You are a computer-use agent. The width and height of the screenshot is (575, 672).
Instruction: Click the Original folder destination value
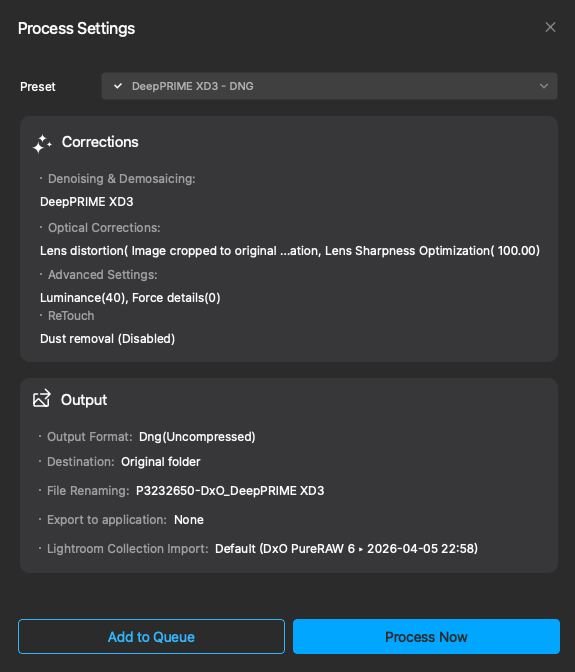(x=161, y=462)
